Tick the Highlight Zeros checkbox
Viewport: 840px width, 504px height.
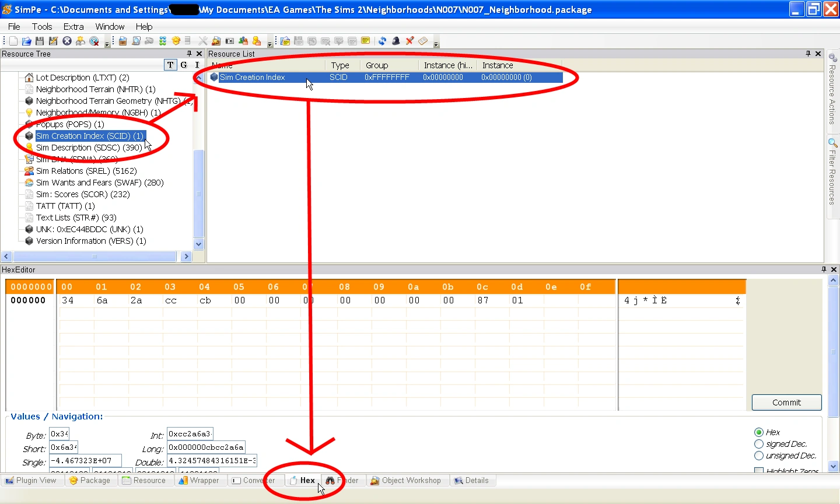pos(759,470)
